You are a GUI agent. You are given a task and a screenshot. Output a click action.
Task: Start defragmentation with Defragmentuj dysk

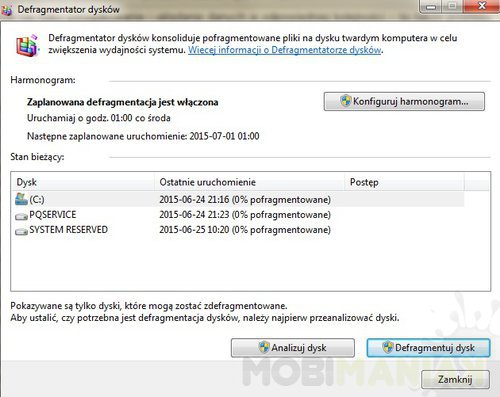428,348
